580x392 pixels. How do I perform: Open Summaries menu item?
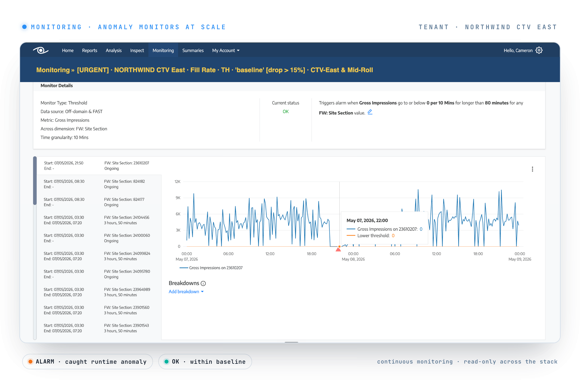tap(193, 50)
